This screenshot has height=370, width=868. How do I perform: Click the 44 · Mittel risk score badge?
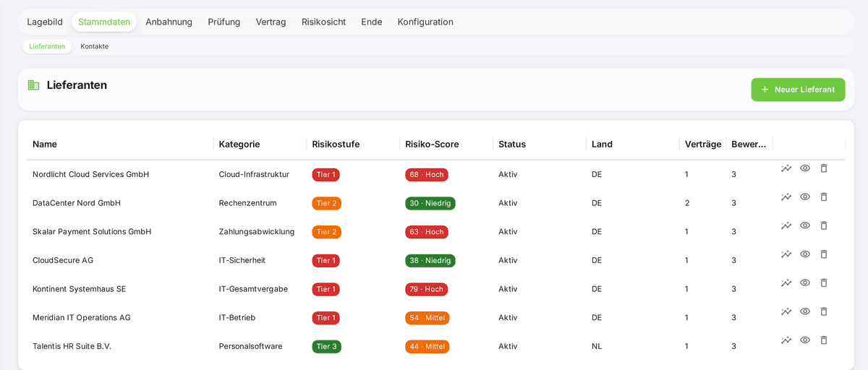(427, 346)
